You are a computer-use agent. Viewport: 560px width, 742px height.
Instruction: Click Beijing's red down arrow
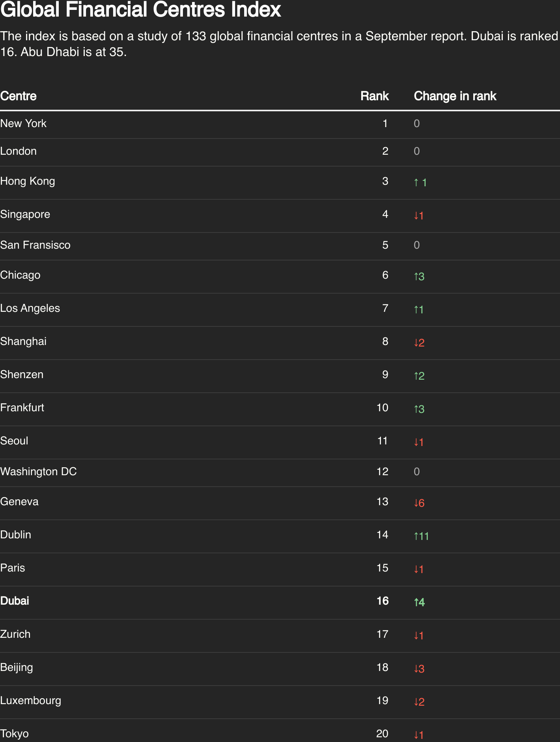click(416, 669)
